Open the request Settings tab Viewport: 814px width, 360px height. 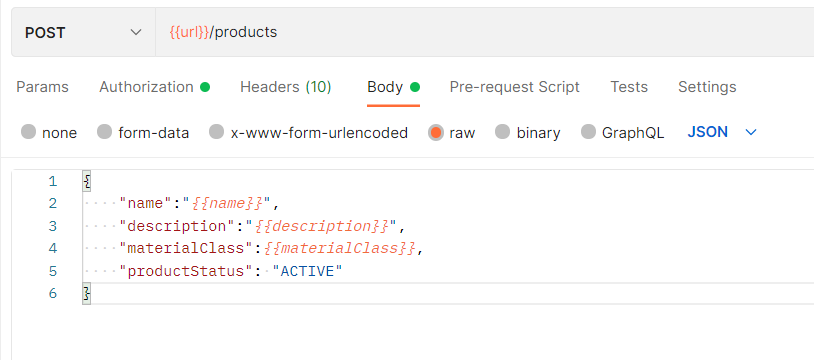(x=707, y=87)
